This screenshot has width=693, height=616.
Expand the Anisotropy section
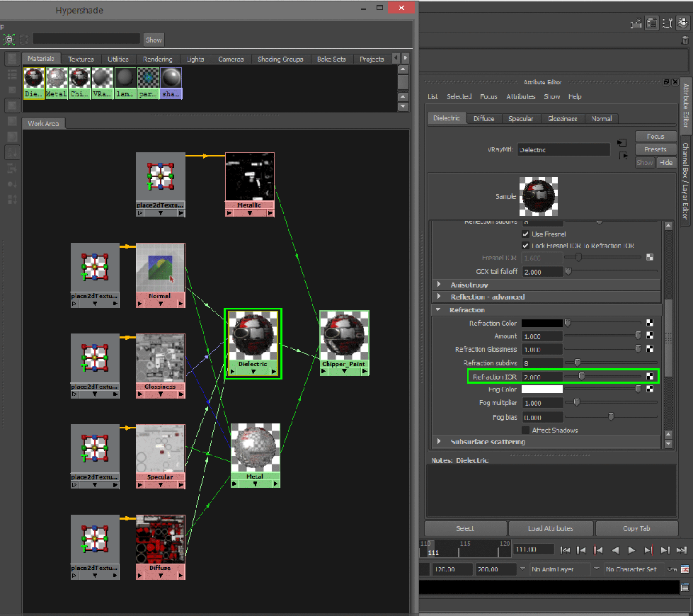click(439, 285)
